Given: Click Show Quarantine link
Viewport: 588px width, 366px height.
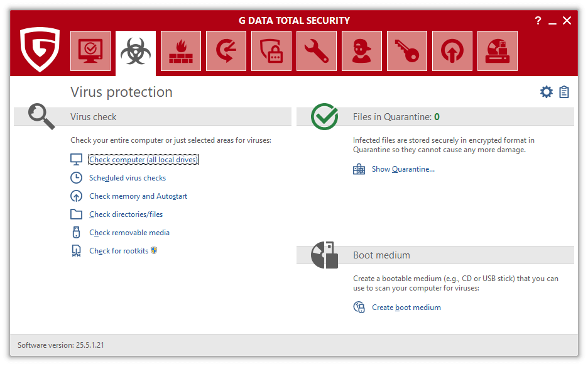Looking at the screenshot, I should pyautogui.click(x=403, y=169).
